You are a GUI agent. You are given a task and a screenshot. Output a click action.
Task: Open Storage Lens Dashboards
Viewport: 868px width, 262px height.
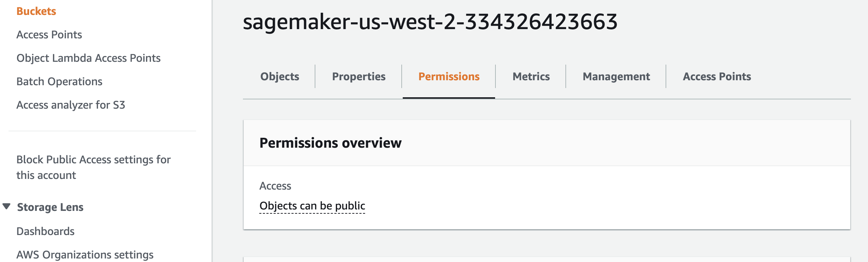pyautogui.click(x=45, y=231)
